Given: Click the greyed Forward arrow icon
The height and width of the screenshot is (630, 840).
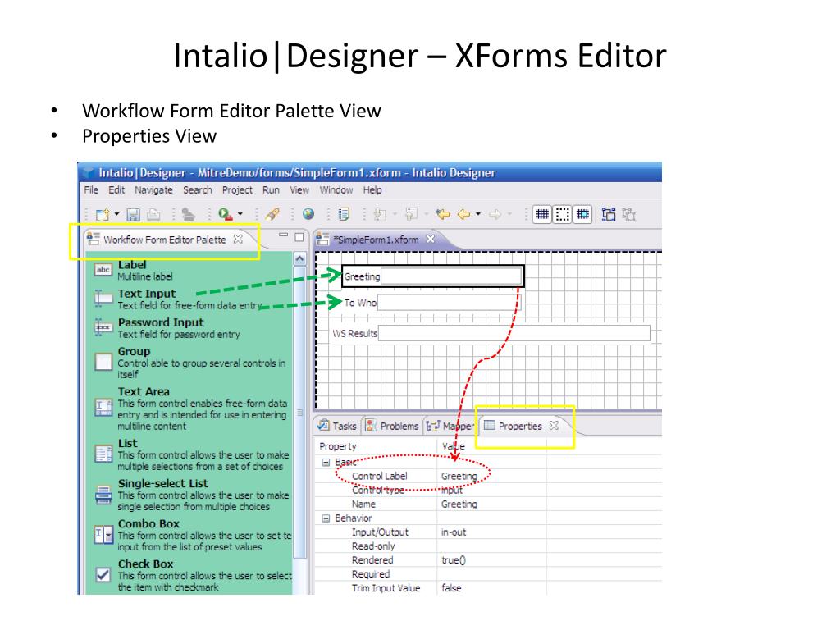Looking at the screenshot, I should pos(495,215).
